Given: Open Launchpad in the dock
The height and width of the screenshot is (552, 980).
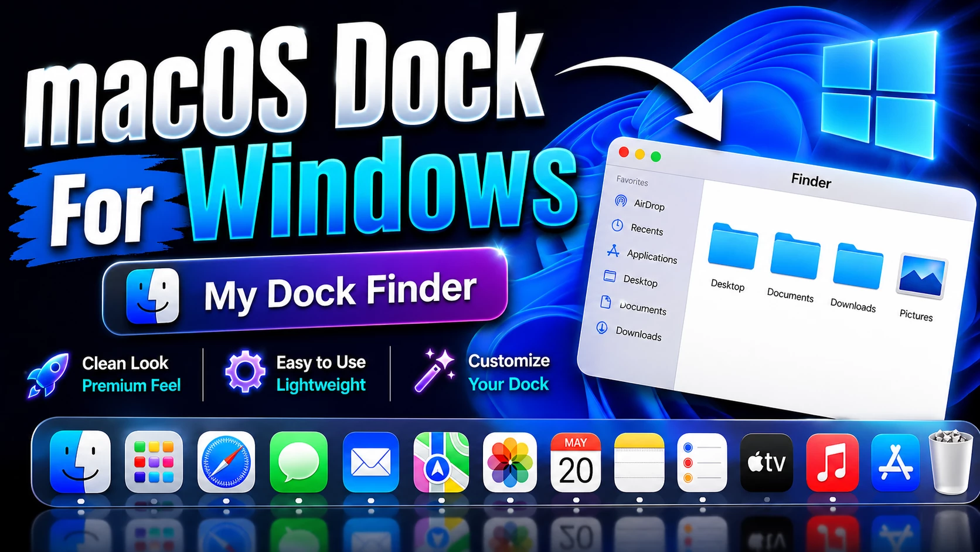Looking at the screenshot, I should point(154,462).
